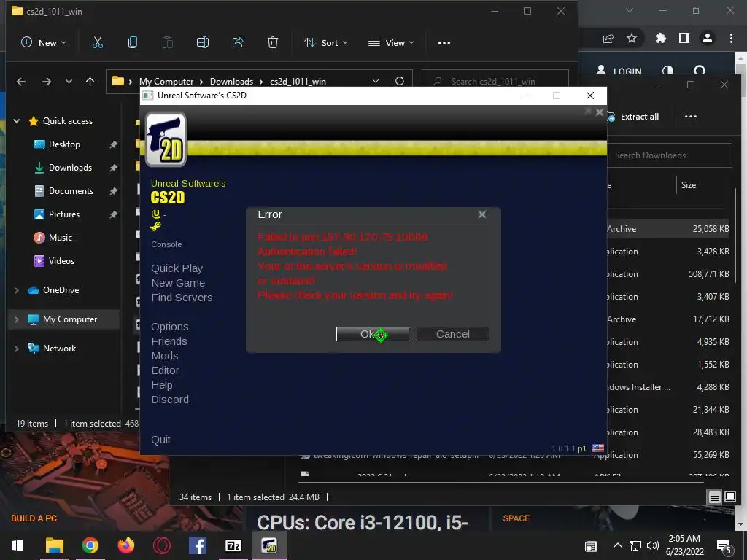Switch Downloads window to details view

coord(715,497)
